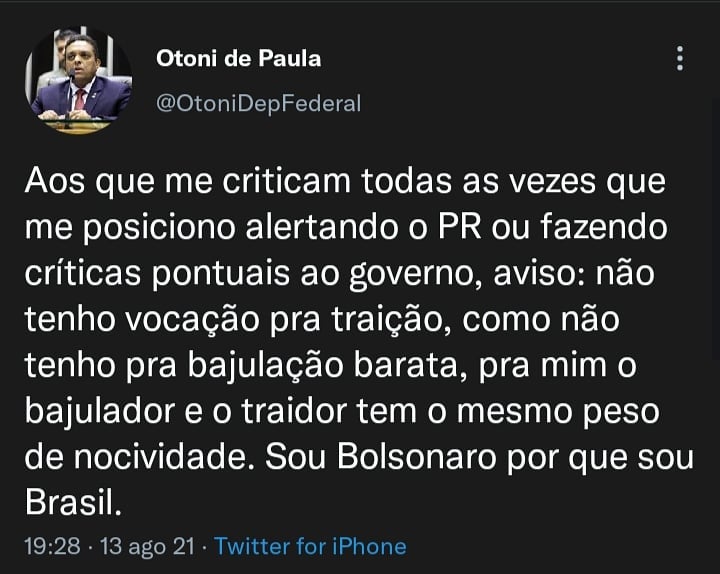720x574 pixels.
Task: Select the word nocividade in the tweet
Action: click(160, 457)
